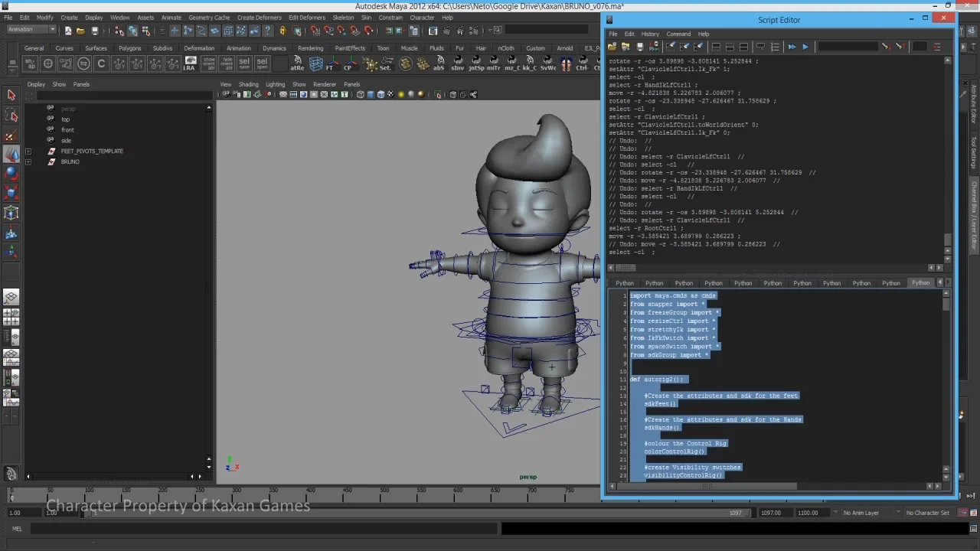This screenshot has width=980, height=551.
Task: Open the Skeleton menu
Action: click(x=343, y=18)
